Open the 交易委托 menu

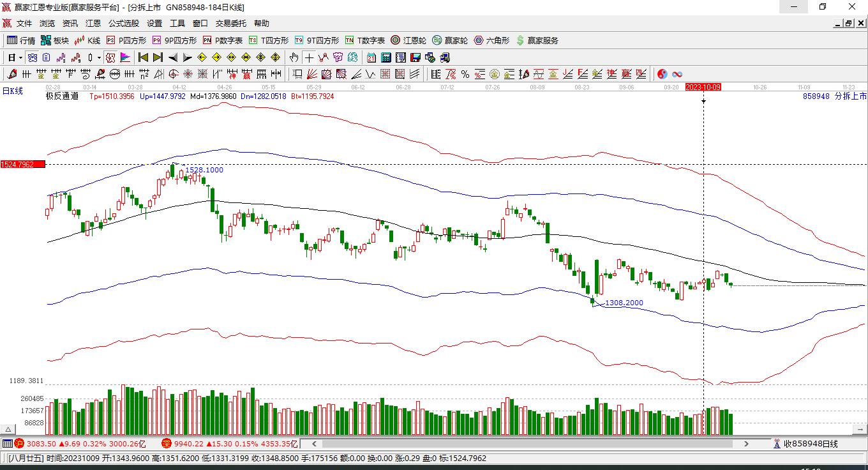(231, 24)
